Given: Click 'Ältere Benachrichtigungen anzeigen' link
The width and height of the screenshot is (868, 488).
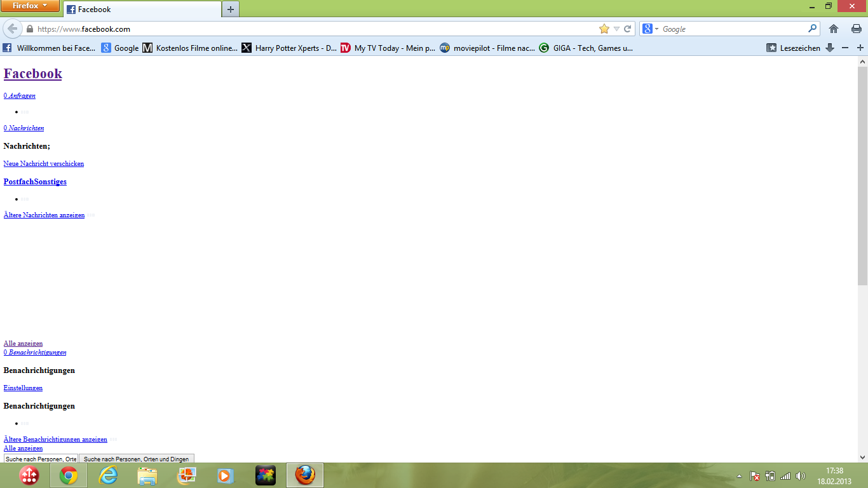Looking at the screenshot, I should [56, 439].
